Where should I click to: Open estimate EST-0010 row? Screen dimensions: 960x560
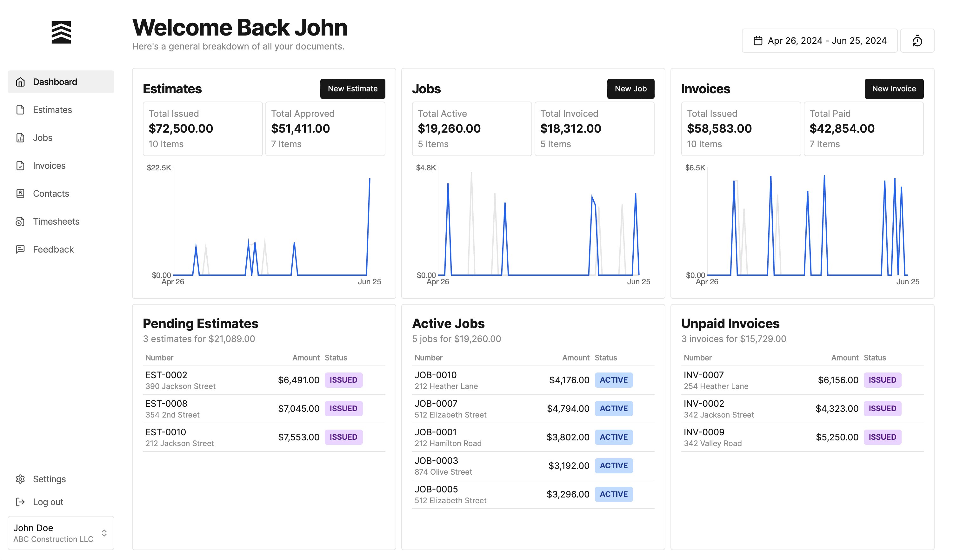pos(264,437)
